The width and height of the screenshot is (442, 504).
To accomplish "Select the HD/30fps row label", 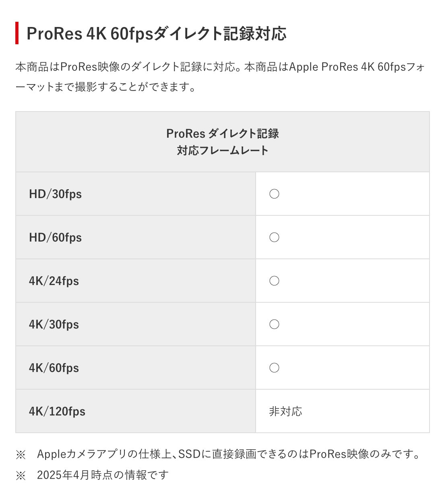I will [55, 194].
